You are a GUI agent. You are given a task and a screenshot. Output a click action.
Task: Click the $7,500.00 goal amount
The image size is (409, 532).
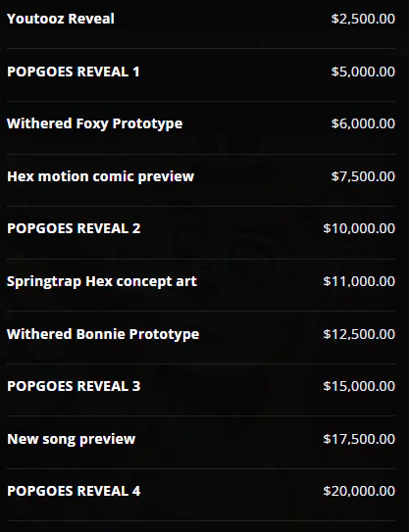click(x=363, y=176)
